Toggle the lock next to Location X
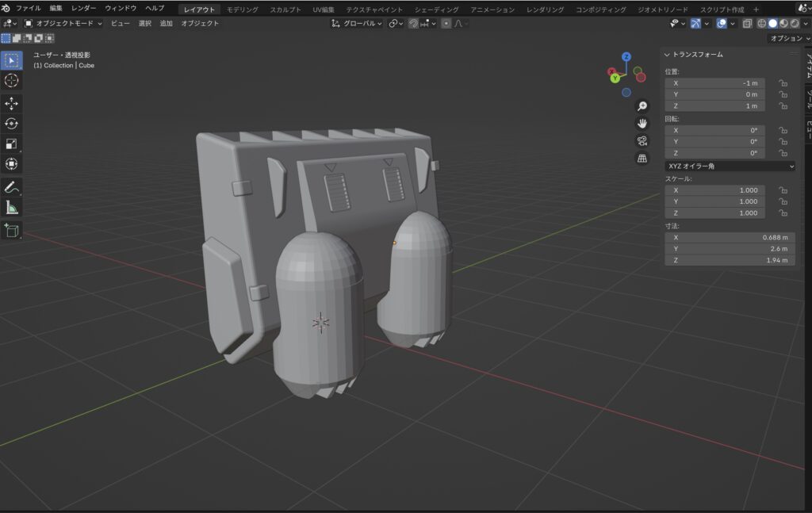Viewport: 812px width, 513px height. click(783, 83)
